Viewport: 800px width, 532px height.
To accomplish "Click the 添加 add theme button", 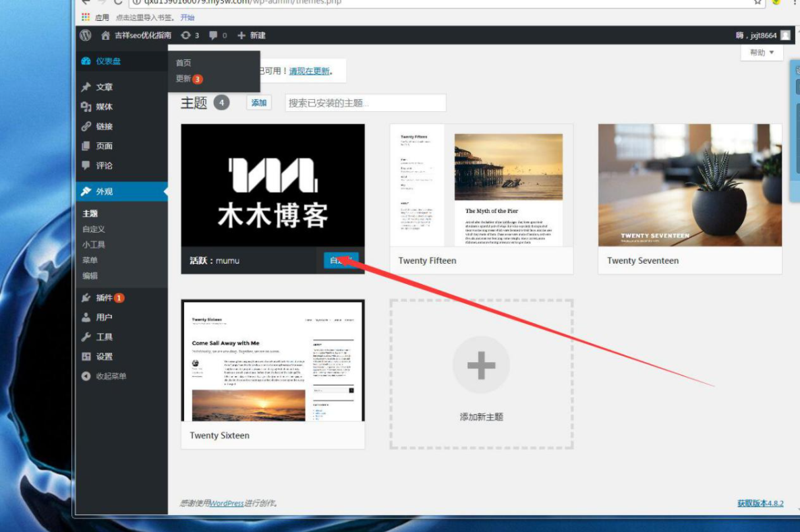I will tap(259, 103).
